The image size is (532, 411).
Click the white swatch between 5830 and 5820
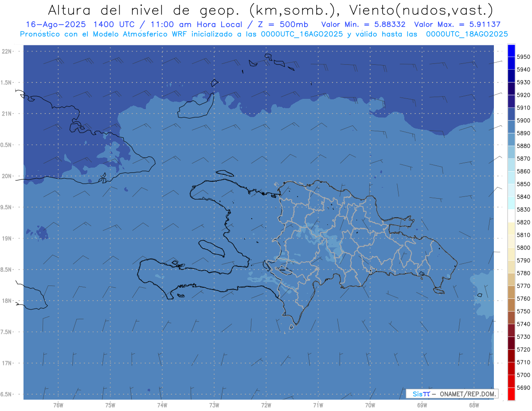pyautogui.click(x=511, y=216)
